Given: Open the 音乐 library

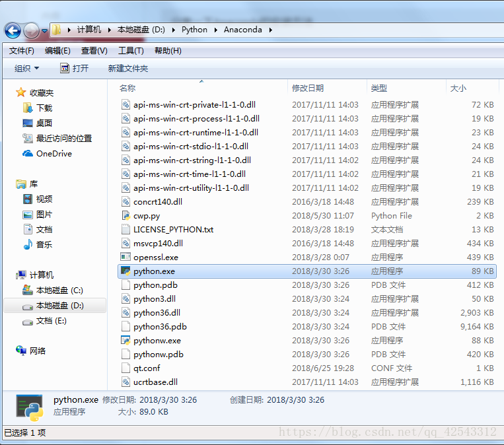Looking at the screenshot, I should click(x=38, y=244).
